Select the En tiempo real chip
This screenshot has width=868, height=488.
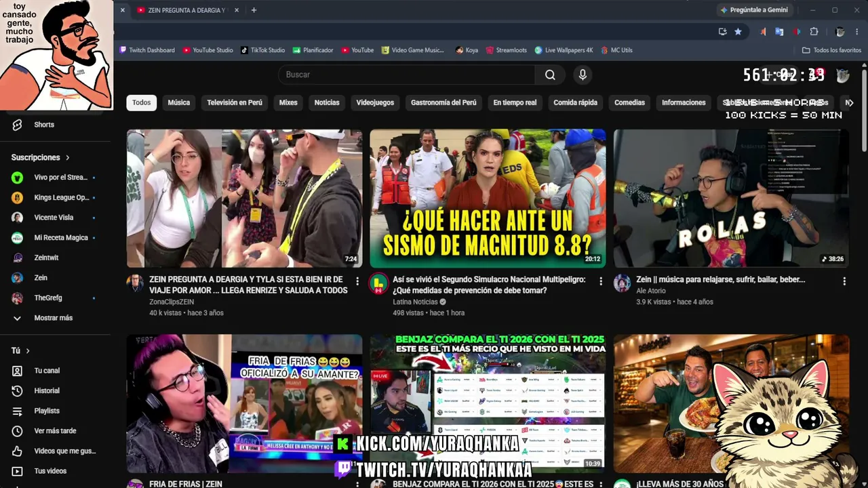[x=515, y=102]
